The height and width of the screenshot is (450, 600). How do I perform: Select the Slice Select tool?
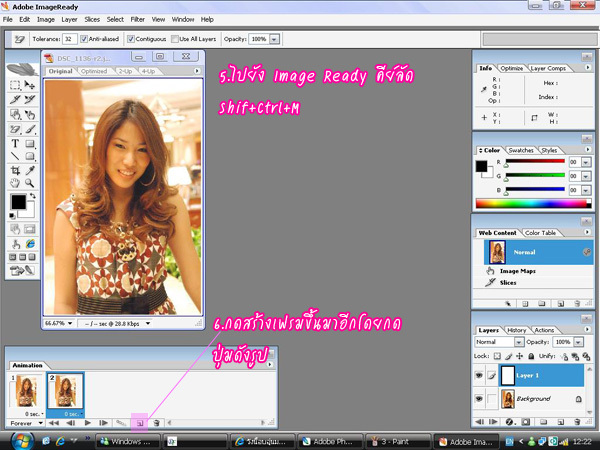point(30,99)
